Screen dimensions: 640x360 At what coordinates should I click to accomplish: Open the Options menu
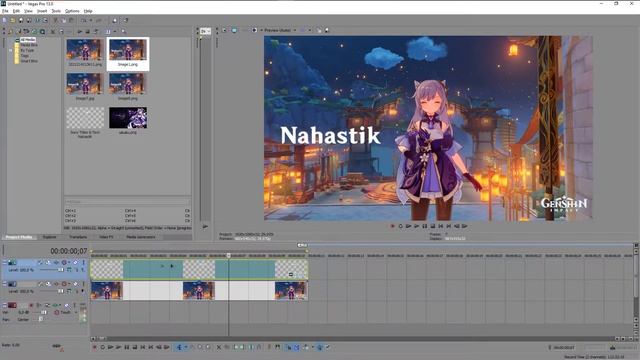click(x=72, y=11)
